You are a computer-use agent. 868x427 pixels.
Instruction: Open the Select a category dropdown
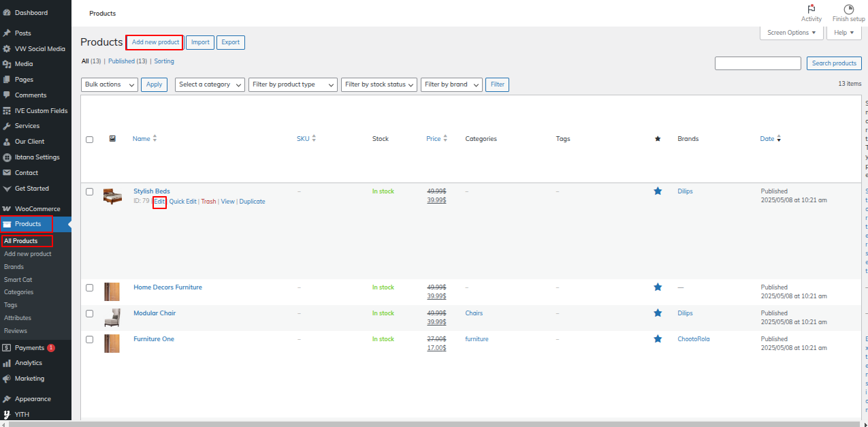[x=210, y=84]
